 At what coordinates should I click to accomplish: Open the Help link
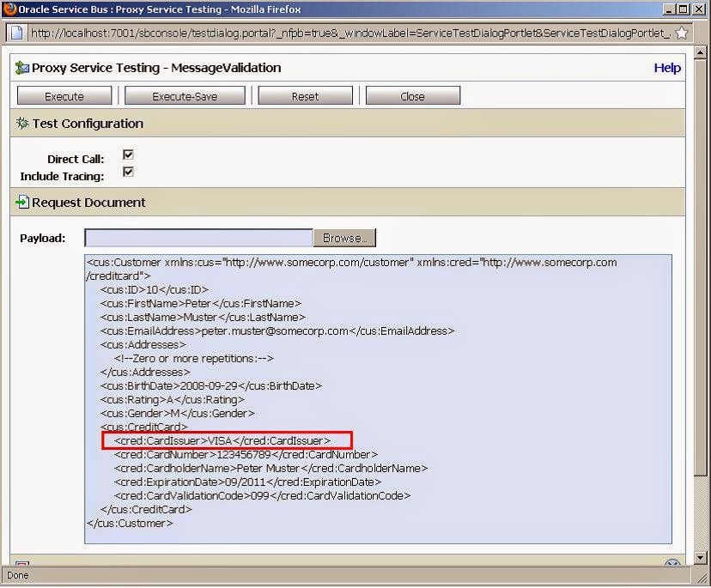click(667, 68)
